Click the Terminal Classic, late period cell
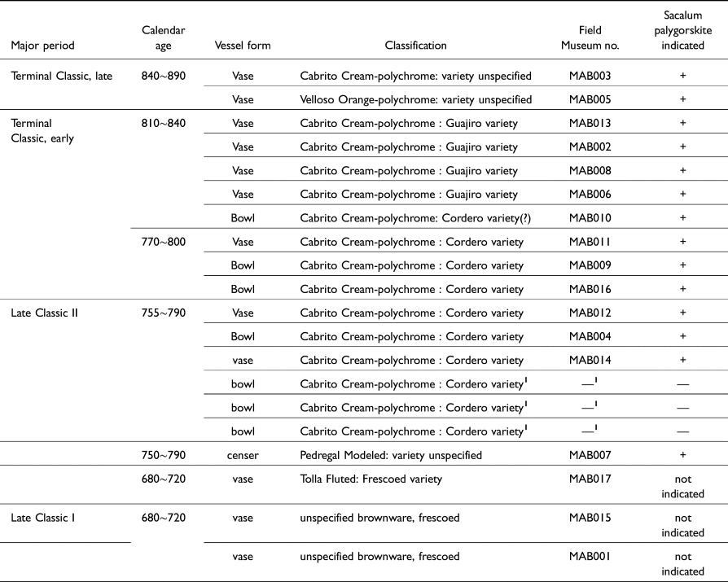The height and width of the screenshot is (582, 728). coord(62,76)
